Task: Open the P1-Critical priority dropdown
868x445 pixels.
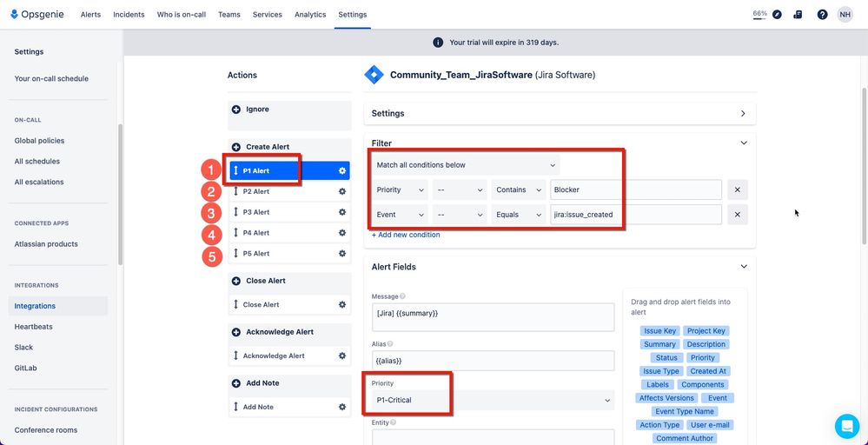Action: click(x=493, y=400)
